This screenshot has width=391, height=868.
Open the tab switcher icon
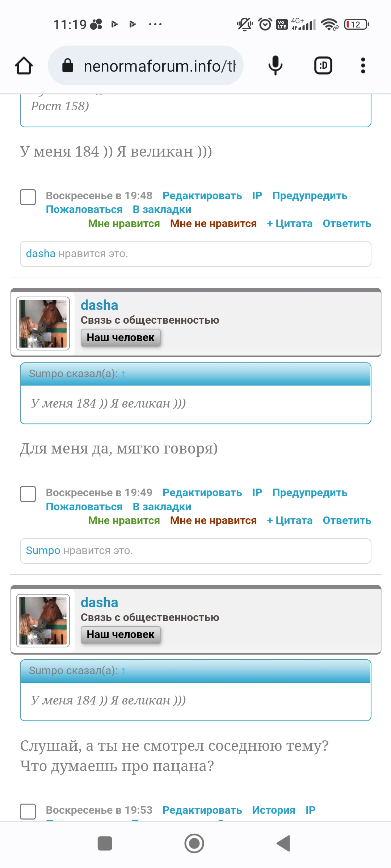(x=323, y=65)
